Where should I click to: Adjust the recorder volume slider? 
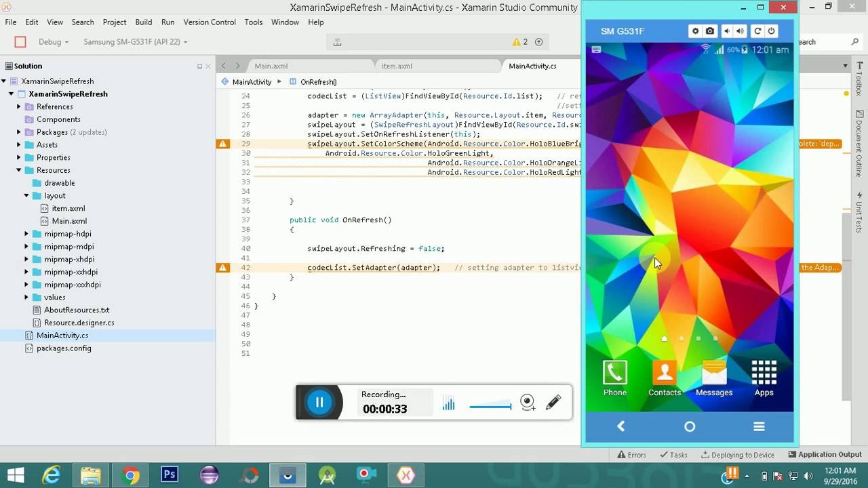[x=490, y=406]
